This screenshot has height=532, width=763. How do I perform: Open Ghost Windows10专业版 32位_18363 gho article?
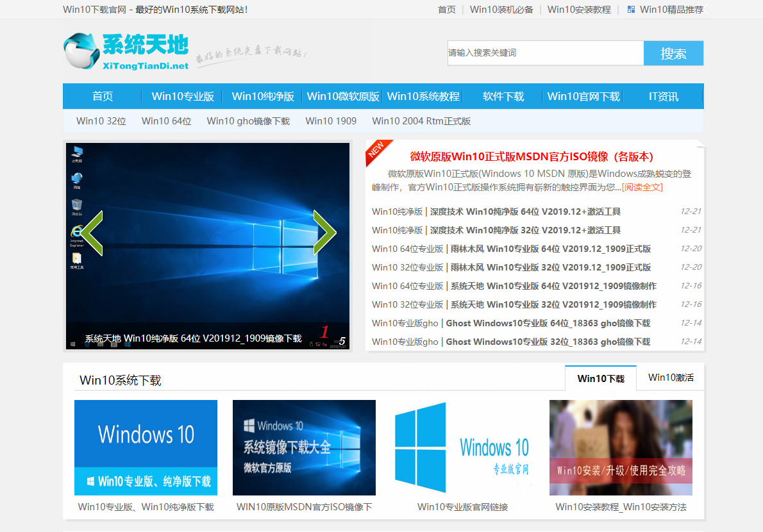coord(548,342)
